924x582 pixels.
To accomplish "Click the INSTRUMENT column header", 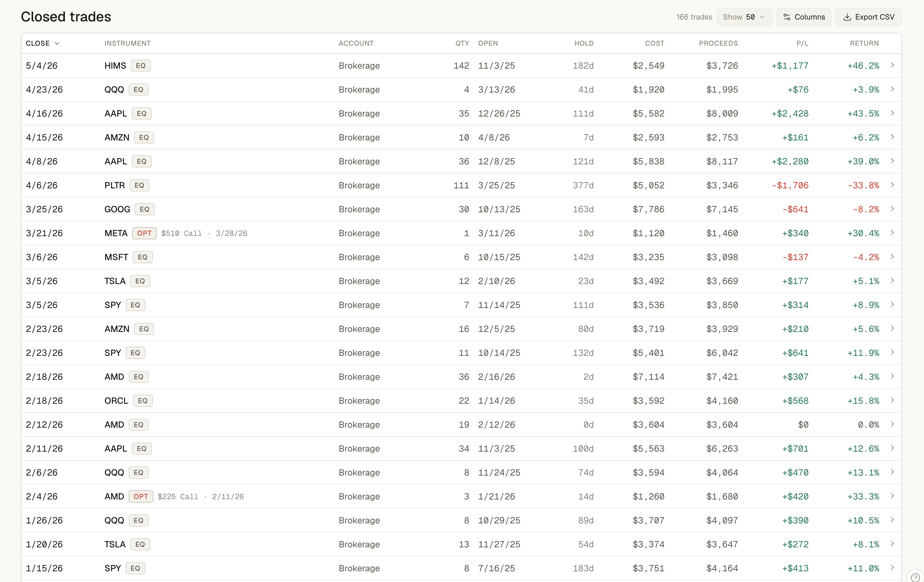I will (127, 43).
